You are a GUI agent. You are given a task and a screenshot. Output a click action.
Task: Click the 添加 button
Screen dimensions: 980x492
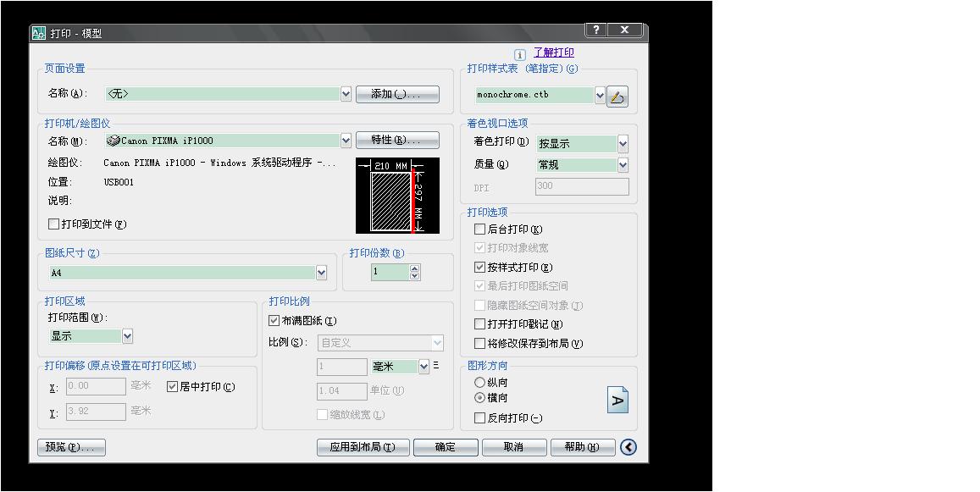pyautogui.click(x=397, y=94)
